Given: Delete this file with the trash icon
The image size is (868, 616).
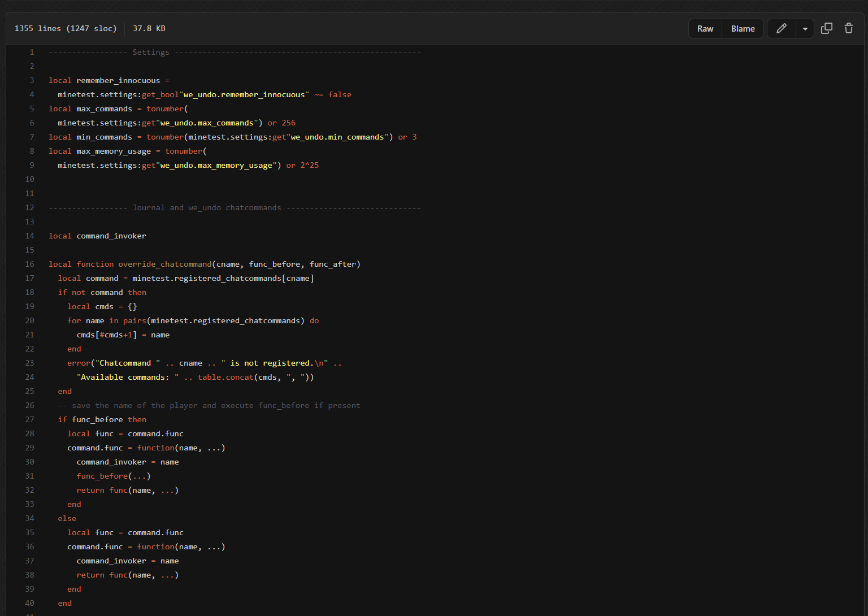Looking at the screenshot, I should 848,28.
